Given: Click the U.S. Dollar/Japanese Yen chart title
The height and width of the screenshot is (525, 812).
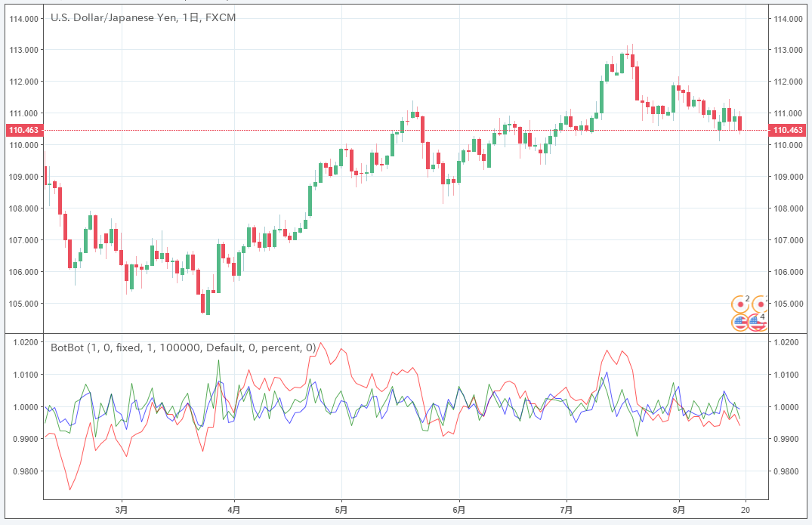Looking at the screenshot, I should [143, 17].
